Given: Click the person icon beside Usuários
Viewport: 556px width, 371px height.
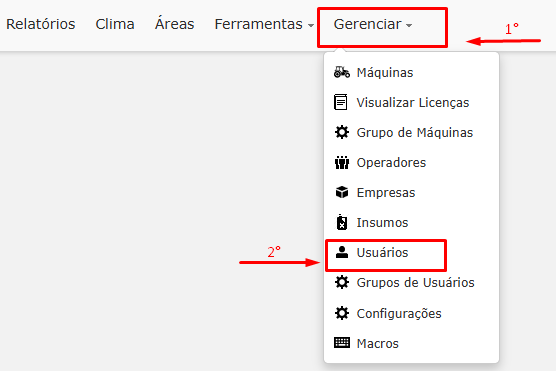Looking at the screenshot, I should point(342,252).
